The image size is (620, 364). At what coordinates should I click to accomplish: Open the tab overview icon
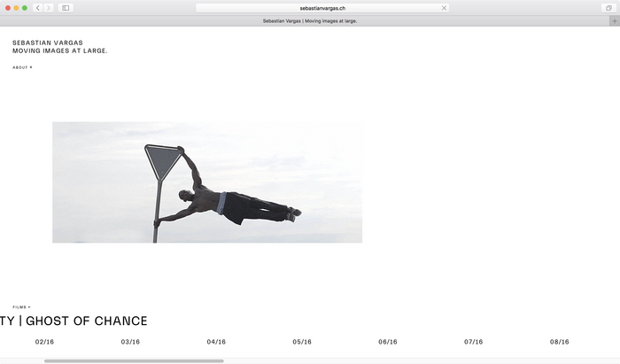coord(609,8)
